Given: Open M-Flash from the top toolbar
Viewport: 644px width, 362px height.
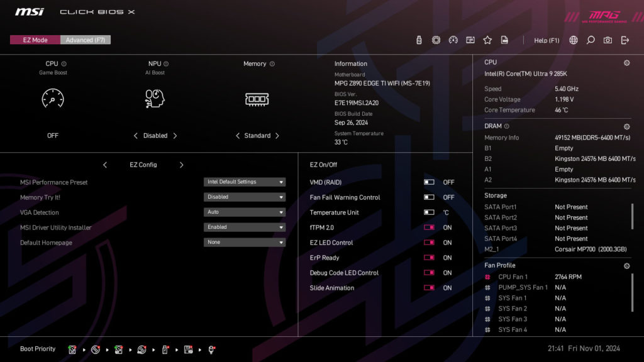Looking at the screenshot, I should tap(418, 39).
